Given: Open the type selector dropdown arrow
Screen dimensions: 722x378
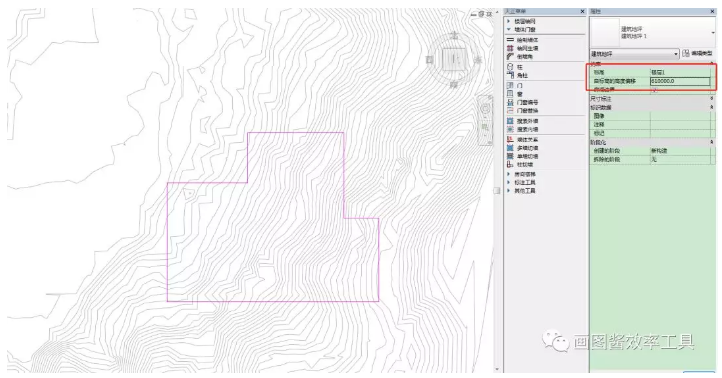Looking at the screenshot, I should (x=713, y=33).
